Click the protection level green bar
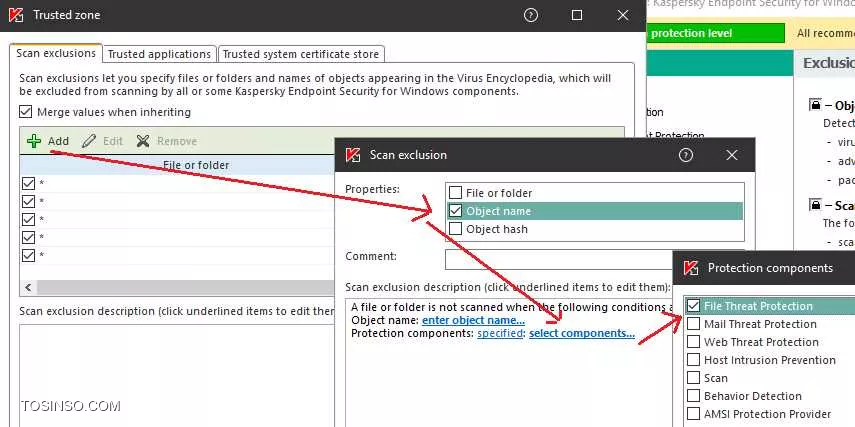This screenshot has width=855, height=427. coord(715,33)
